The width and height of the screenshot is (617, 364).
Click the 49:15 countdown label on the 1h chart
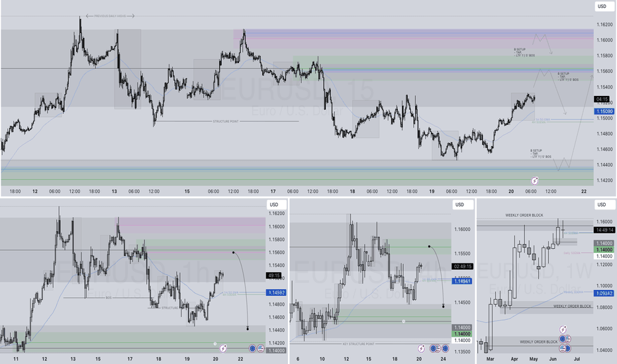coord(273,275)
